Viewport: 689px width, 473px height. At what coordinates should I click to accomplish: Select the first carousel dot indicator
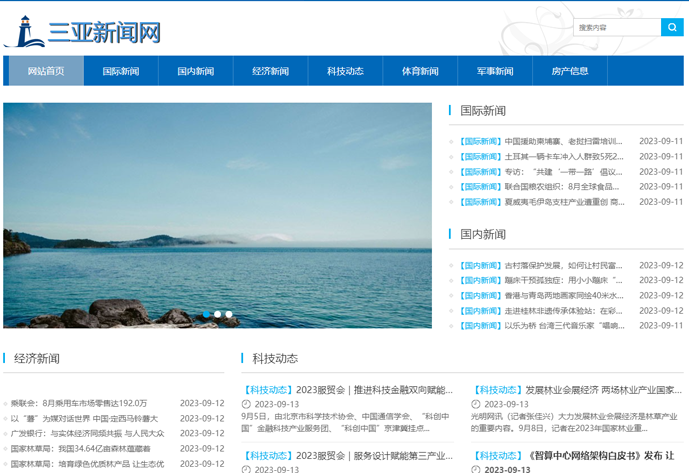click(207, 314)
